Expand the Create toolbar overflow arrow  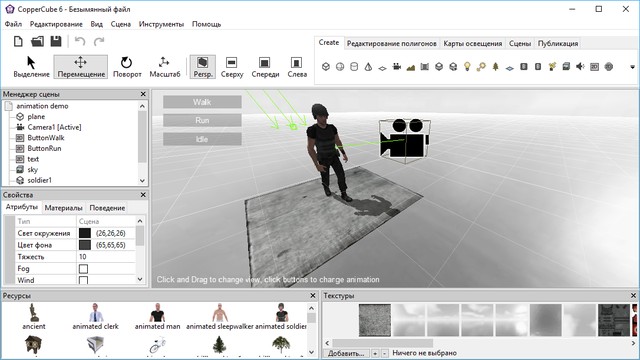pyautogui.click(x=632, y=67)
